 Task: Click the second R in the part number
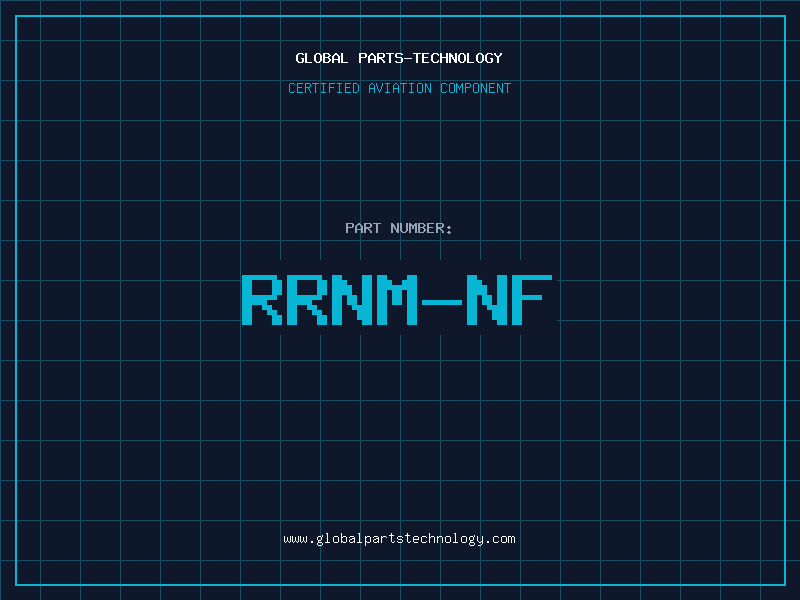(306, 299)
